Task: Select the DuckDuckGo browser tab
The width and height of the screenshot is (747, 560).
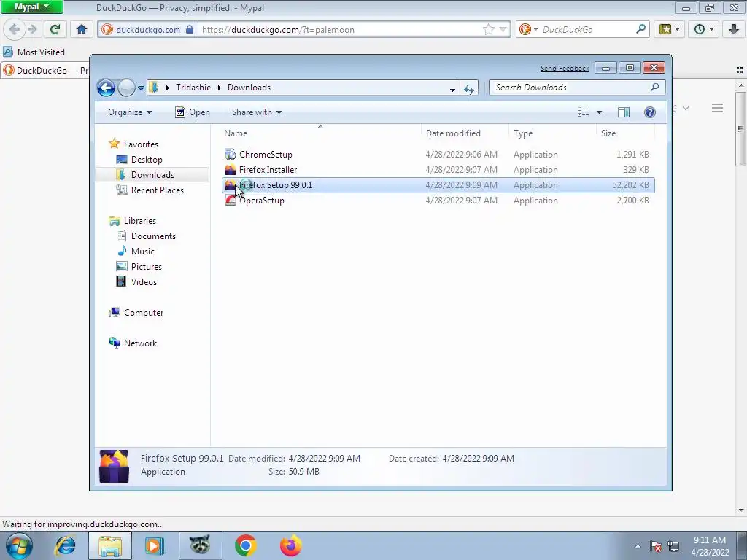Action: [46, 71]
